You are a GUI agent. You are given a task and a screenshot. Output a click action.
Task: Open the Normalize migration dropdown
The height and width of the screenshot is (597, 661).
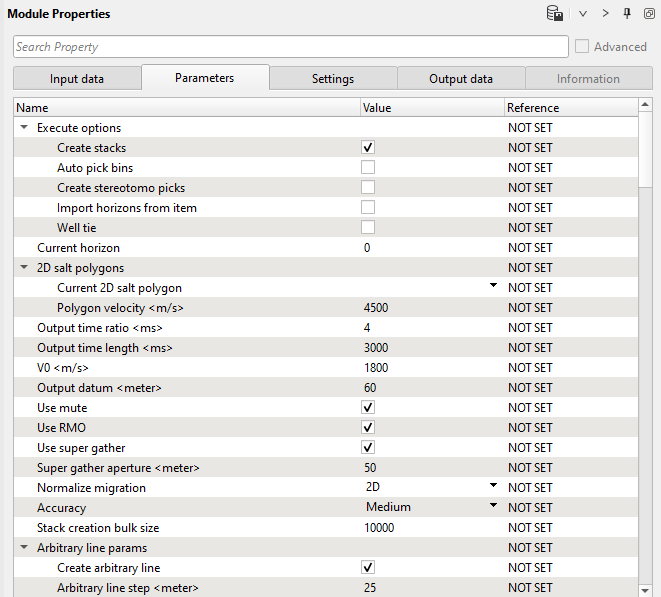(492, 487)
